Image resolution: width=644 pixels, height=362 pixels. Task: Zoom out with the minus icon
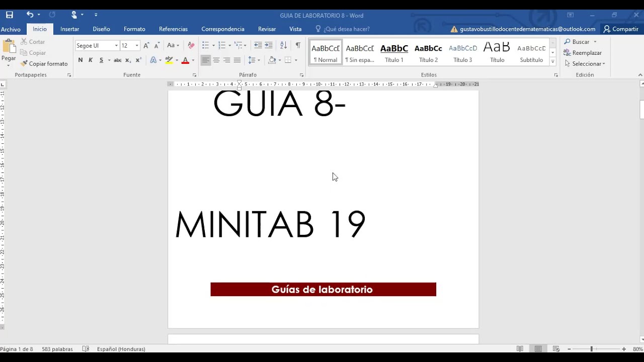coord(569,349)
